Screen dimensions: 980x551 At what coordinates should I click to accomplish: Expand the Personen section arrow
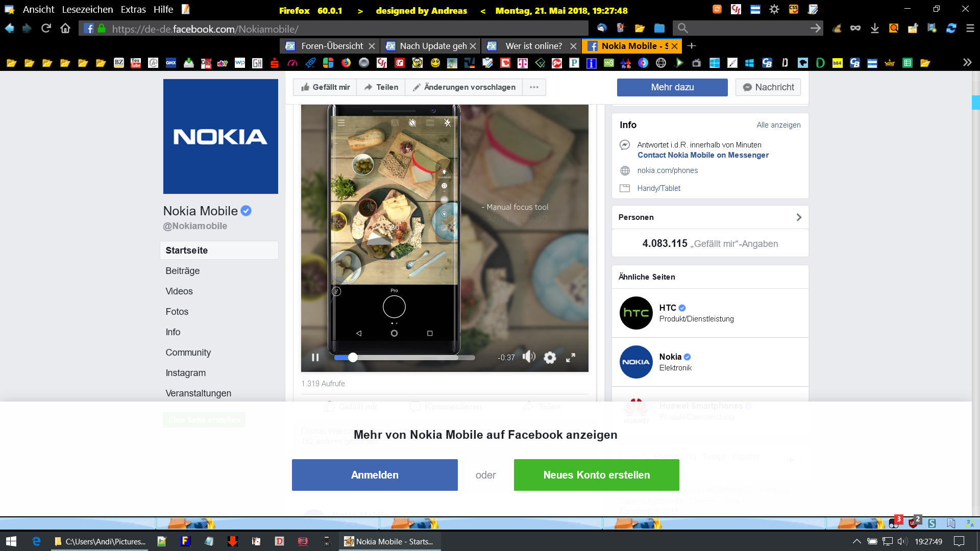(x=799, y=217)
